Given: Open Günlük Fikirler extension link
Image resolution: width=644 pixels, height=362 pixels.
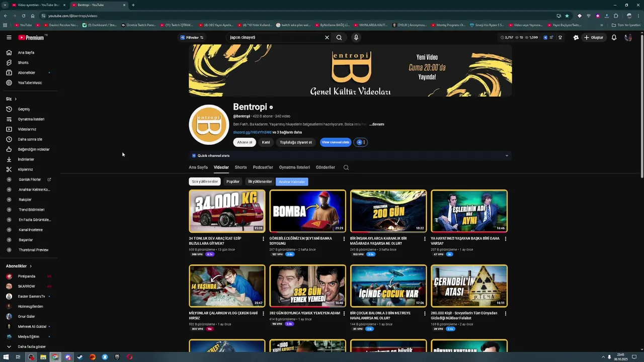Looking at the screenshot, I should [x=30, y=179].
